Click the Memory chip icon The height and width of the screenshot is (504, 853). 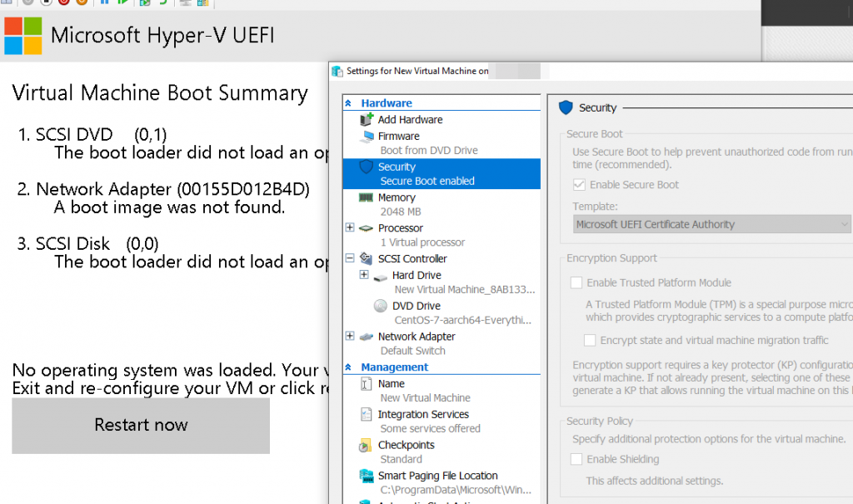tap(367, 197)
